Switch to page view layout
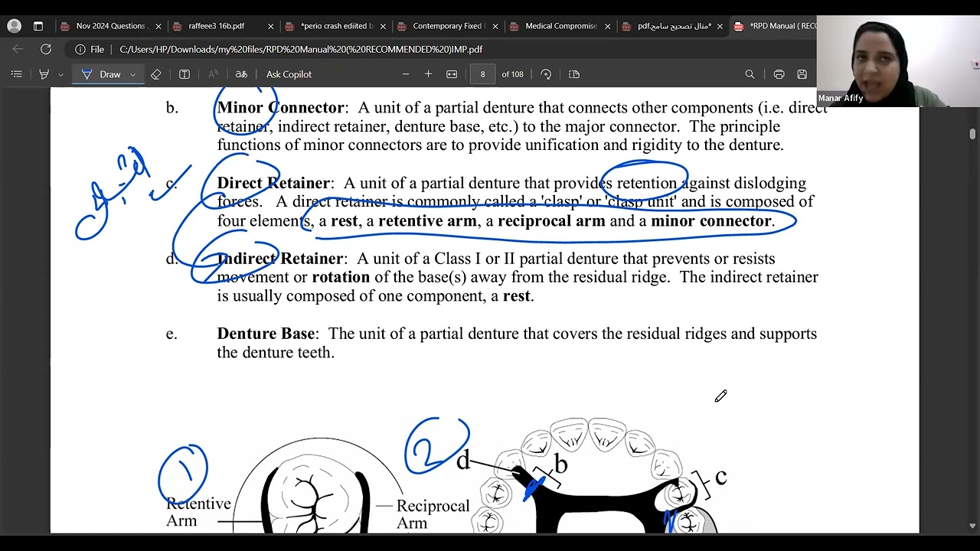980x551 pixels. [x=574, y=74]
